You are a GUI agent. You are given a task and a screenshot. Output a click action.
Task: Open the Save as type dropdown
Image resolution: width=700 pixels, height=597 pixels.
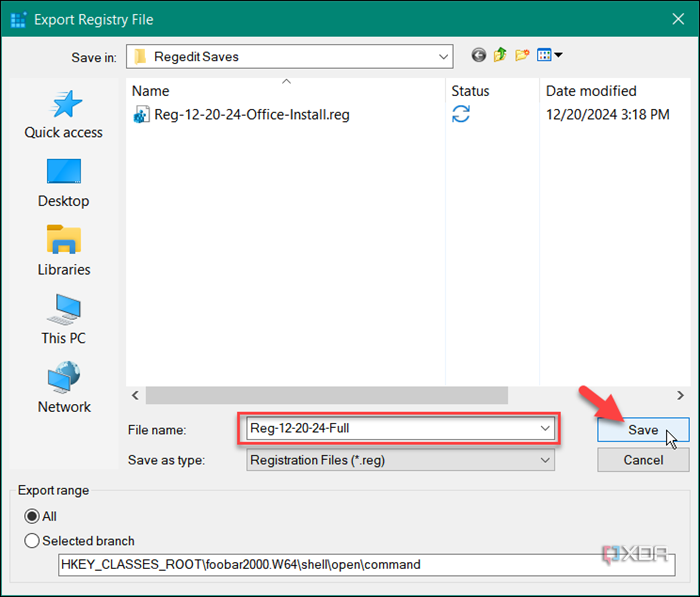(x=400, y=460)
